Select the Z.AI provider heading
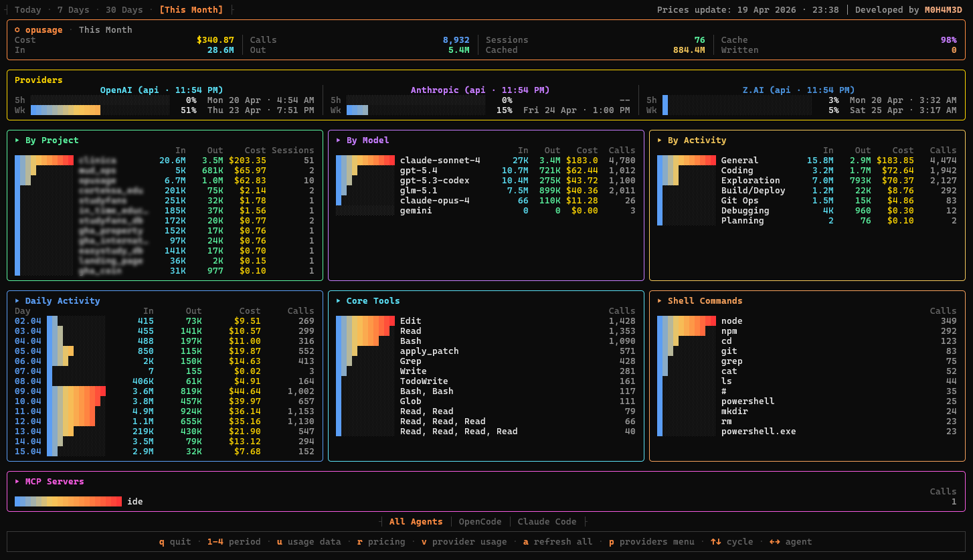The width and height of the screenshot is (973, 560). point(798,90)
